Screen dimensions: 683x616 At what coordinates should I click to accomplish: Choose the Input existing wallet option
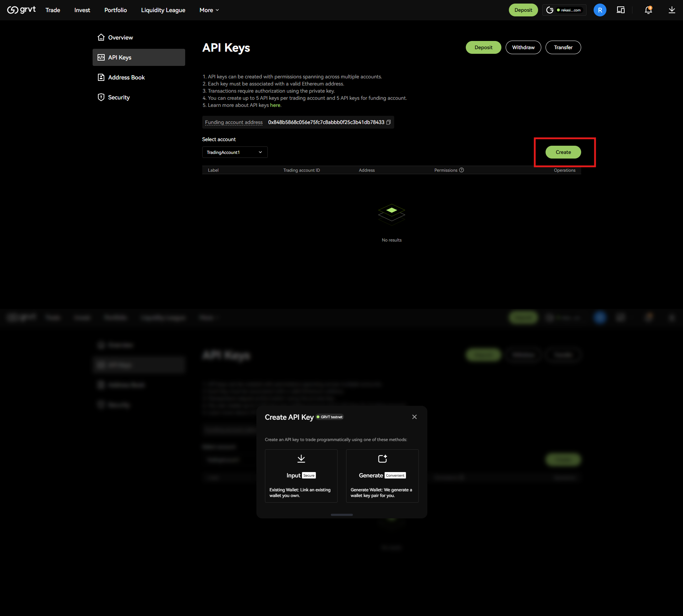301,476
